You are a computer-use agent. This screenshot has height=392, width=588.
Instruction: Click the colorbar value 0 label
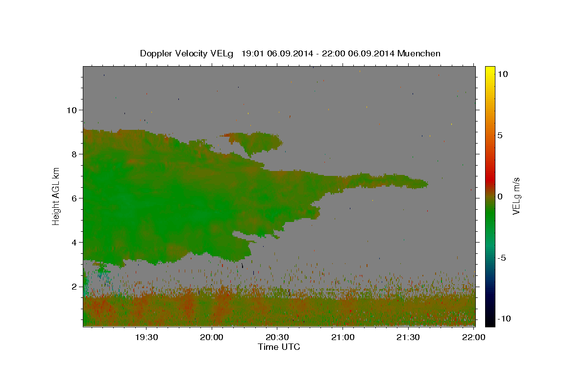point(500,196)
